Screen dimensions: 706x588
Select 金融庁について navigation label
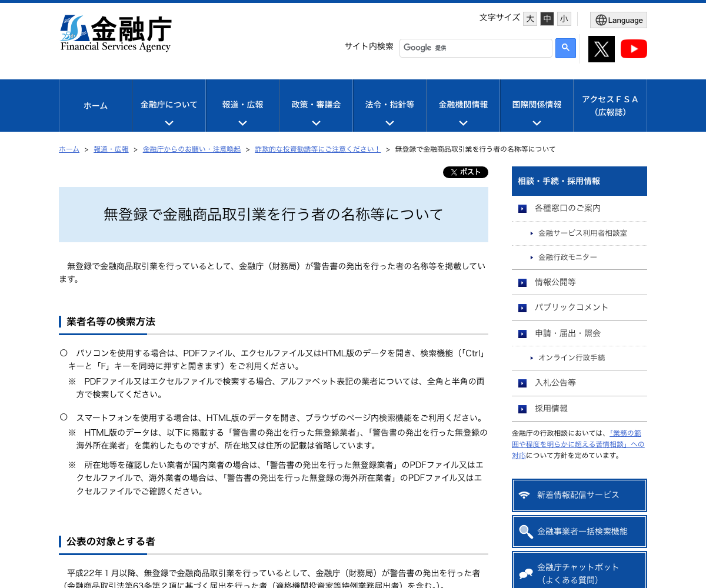(169, 105)
